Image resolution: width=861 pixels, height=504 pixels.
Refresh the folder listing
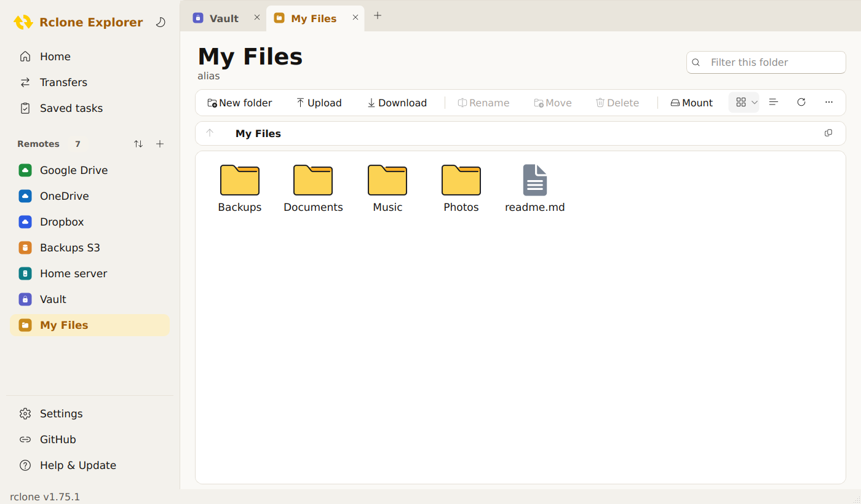(801, 102)
